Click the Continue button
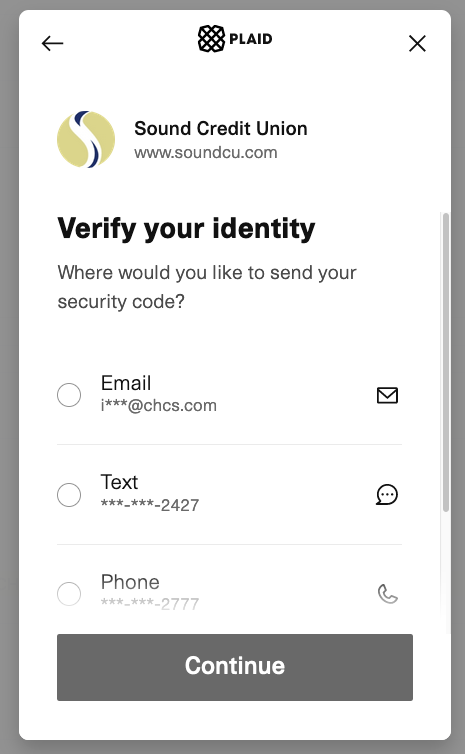This screenshot has width=465, height=754. tap(235, 667)
